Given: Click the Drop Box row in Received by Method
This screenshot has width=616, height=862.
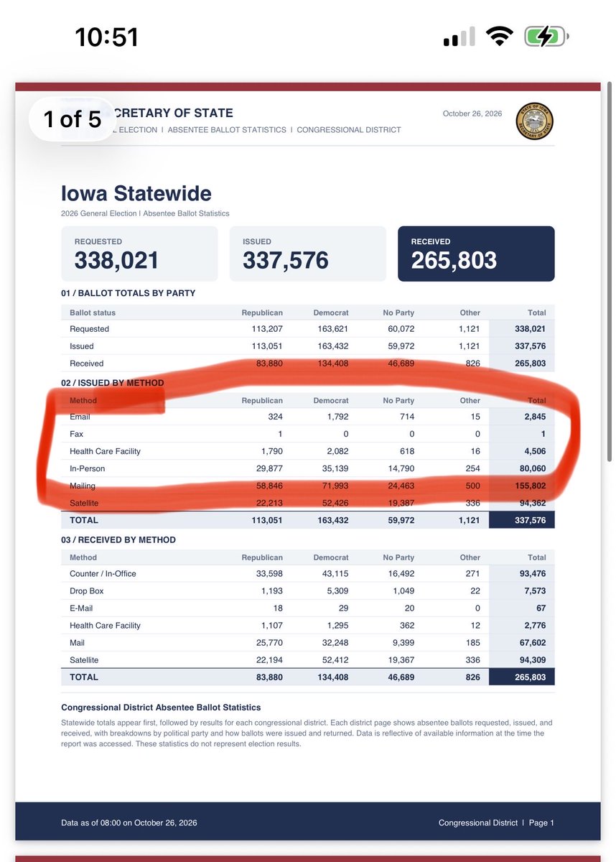Looking at the screenshot, I should point(308,591).
